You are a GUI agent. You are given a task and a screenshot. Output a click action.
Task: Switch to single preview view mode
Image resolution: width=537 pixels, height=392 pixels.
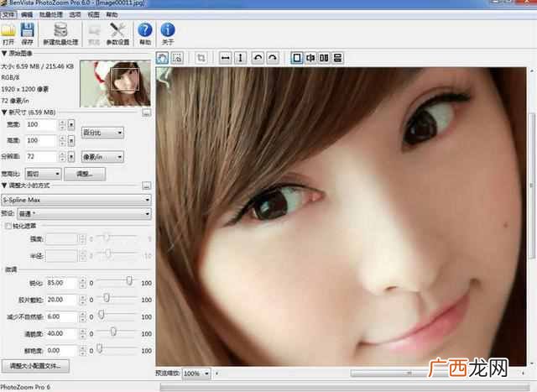tap(296, 58)
